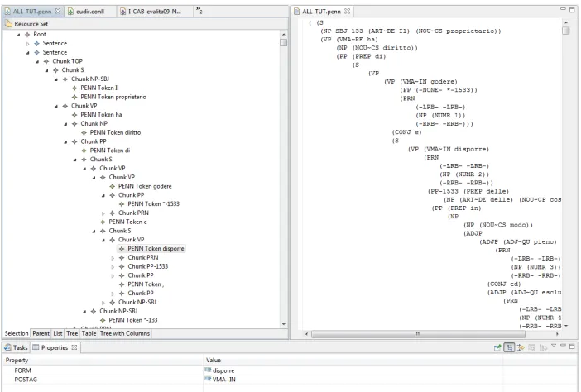
Task: Click the tree panel vertical scrollbar thumb
Action: [283, 42]
